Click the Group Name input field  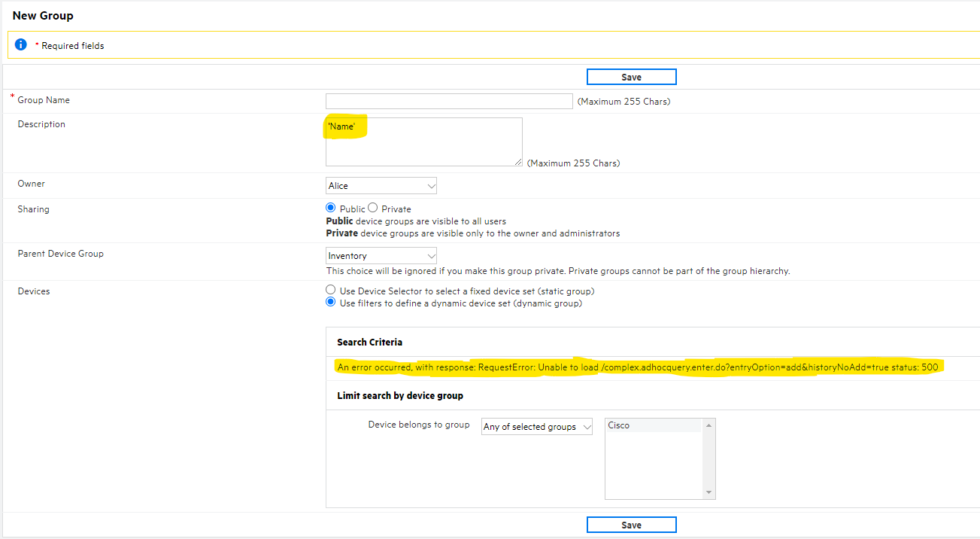[448, 101]
